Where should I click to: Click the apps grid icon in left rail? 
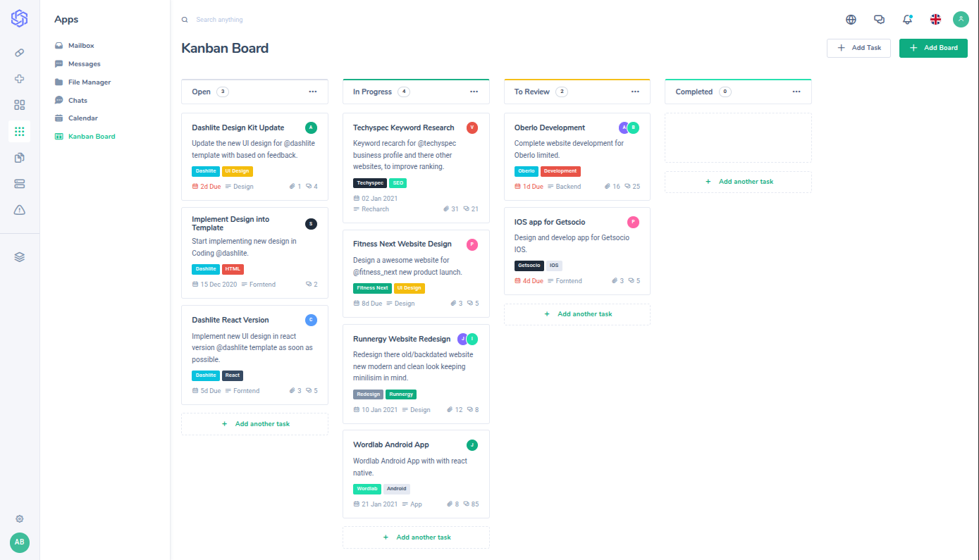coord(20,131)
